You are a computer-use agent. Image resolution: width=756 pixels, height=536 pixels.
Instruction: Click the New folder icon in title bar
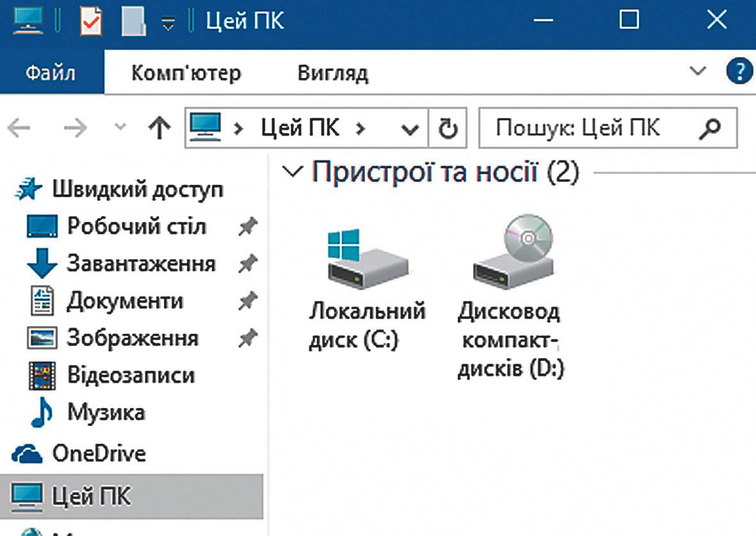[x=133, y=22]
